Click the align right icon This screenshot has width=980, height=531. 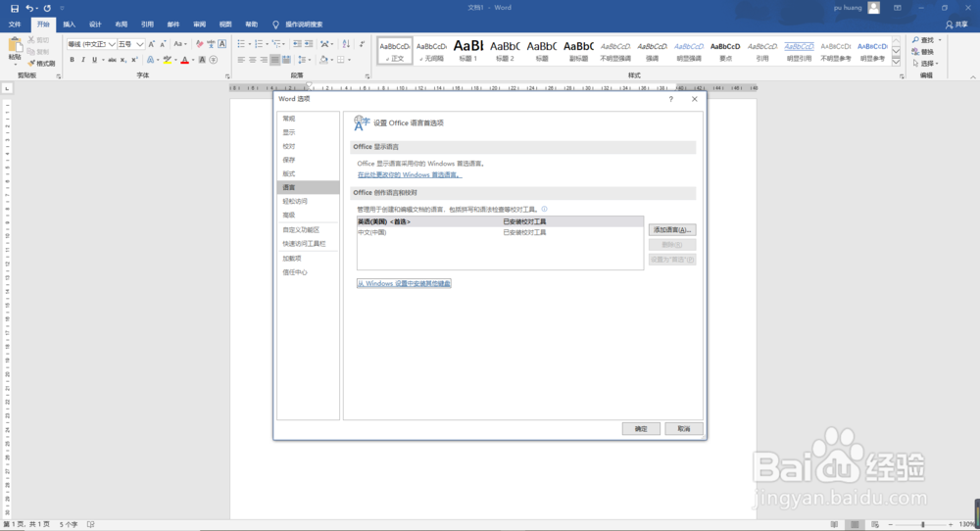[x=264, y=60]
